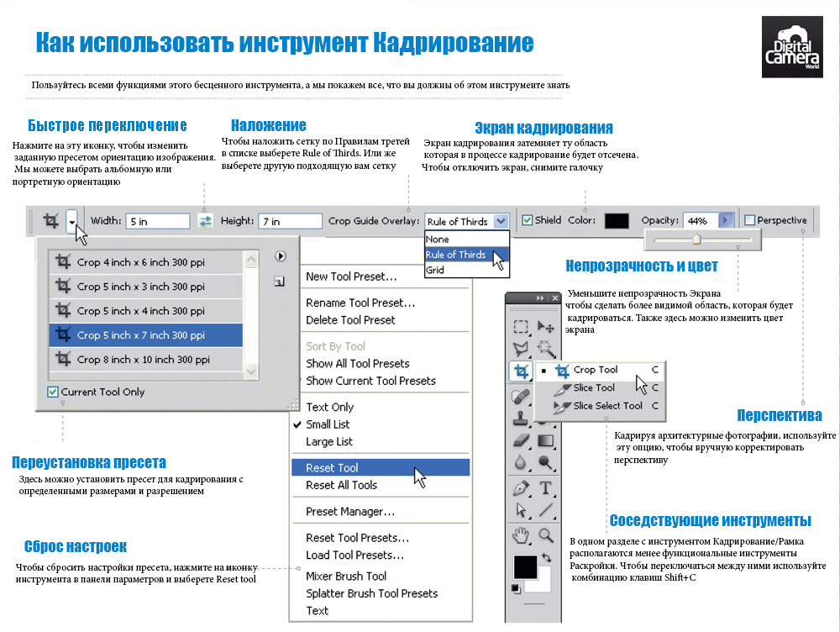Click the swap width and height icon

point(205,221)
